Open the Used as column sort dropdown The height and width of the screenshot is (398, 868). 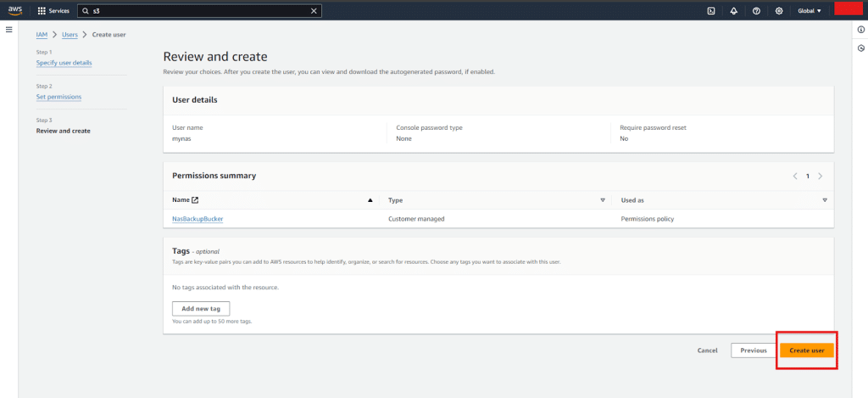[824, 200]
